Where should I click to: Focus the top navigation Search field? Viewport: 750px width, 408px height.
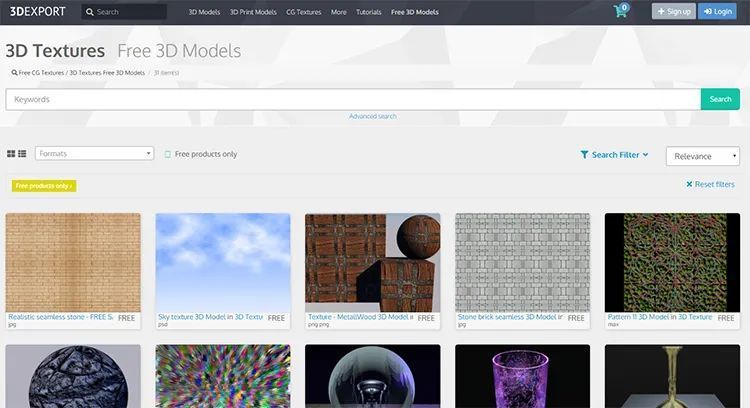[124, 12]
